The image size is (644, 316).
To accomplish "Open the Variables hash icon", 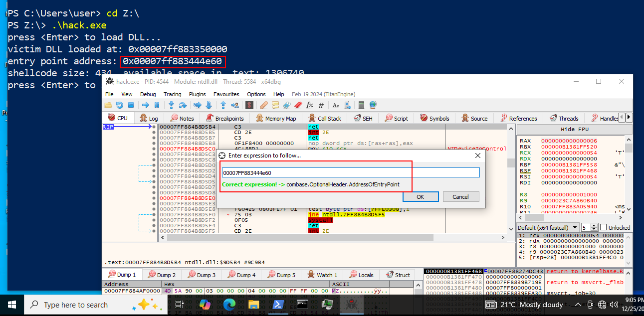I will [x=321, y=105].
